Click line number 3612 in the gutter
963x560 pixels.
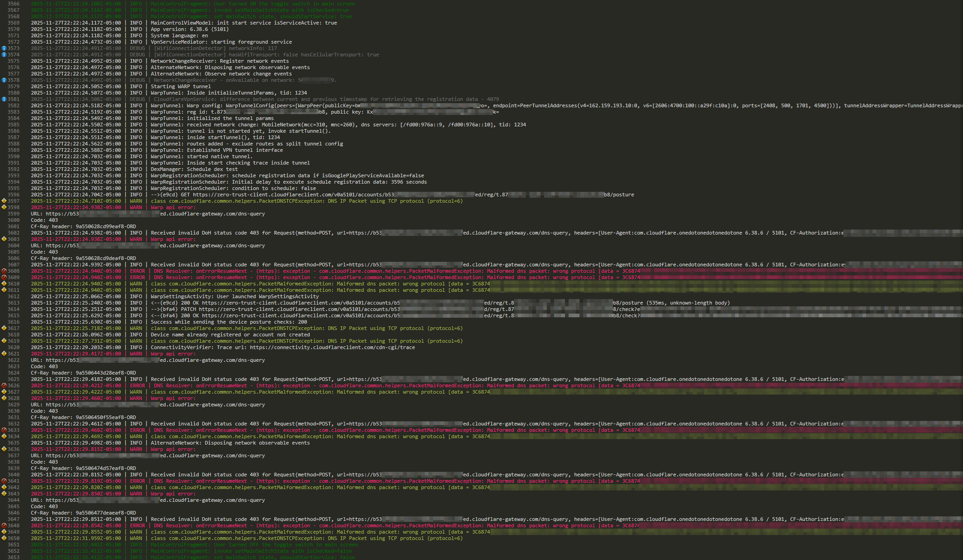[x=13, y=296]
